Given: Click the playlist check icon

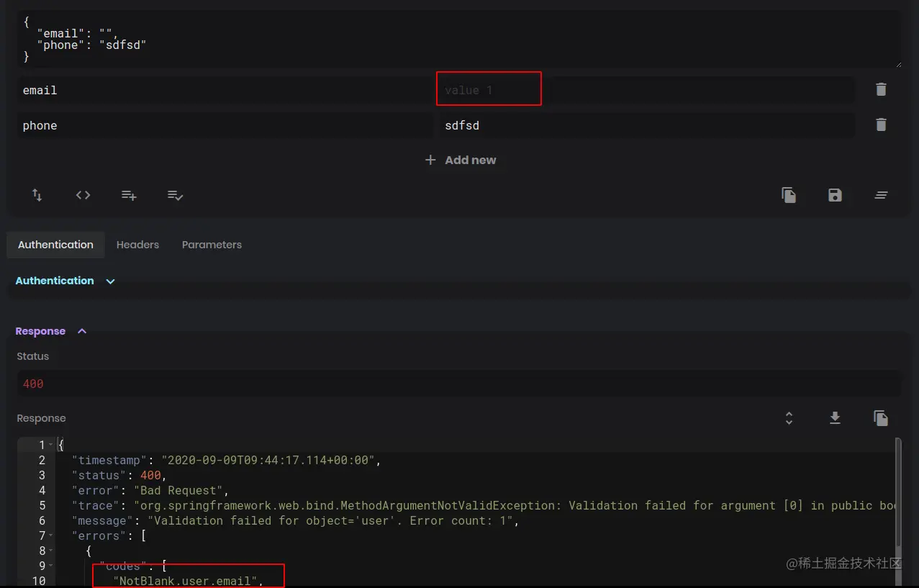Looking at the screenshot, I should point(176,195).
